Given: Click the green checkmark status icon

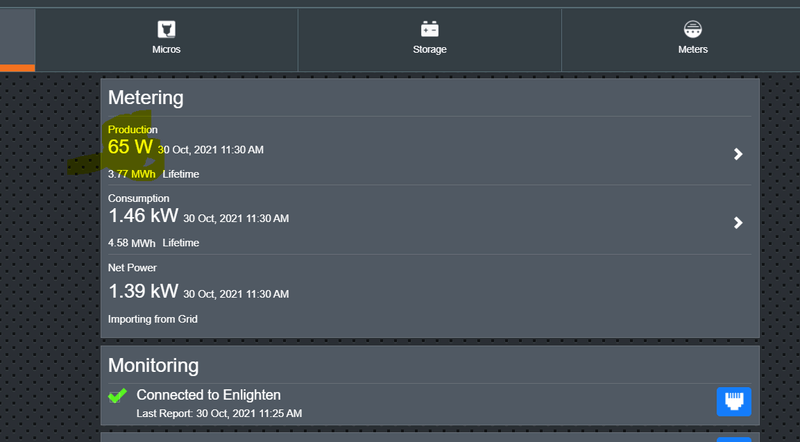Looking at the screenshot, I should pyautogui.click(x=117, y=396).
